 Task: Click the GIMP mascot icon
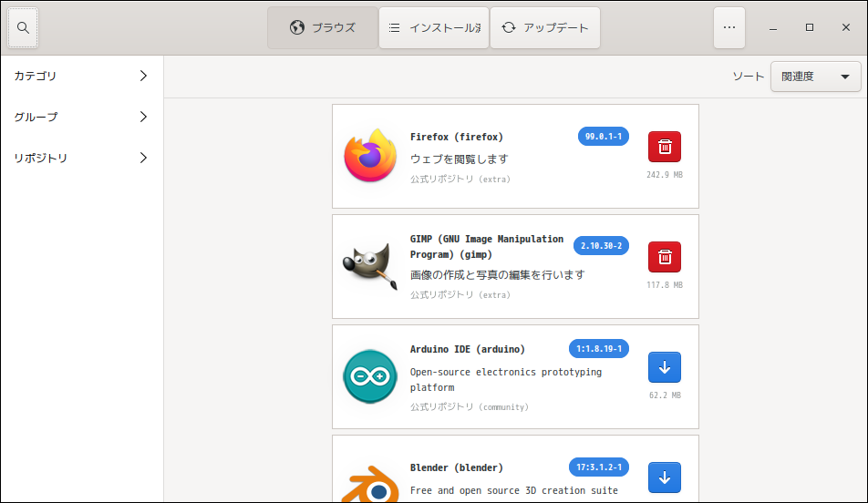pos(370,265)
